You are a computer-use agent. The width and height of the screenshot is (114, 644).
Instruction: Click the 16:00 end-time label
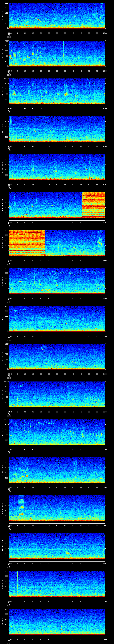click(x=105, y=71)
